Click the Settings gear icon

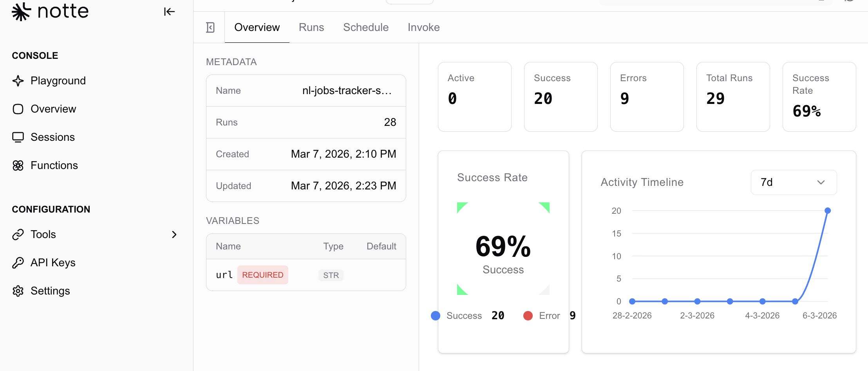[18, 291]
